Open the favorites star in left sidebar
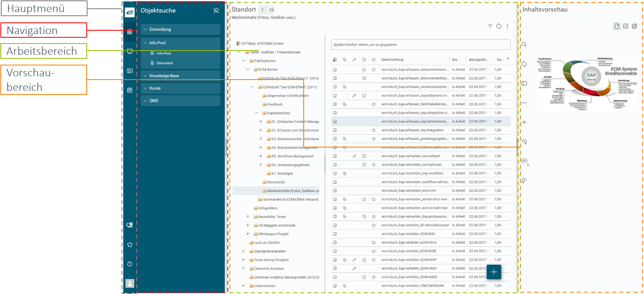Viewport: 644px width, 294px height. pos(129,245)
